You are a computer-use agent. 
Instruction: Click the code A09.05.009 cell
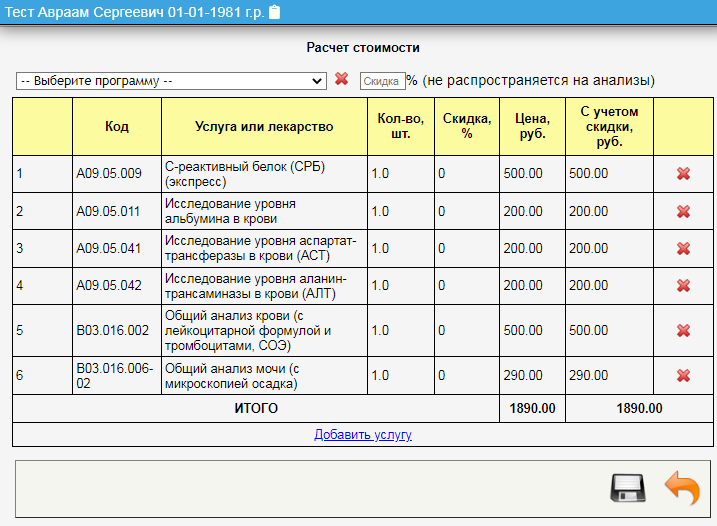(x=117, y=174)
